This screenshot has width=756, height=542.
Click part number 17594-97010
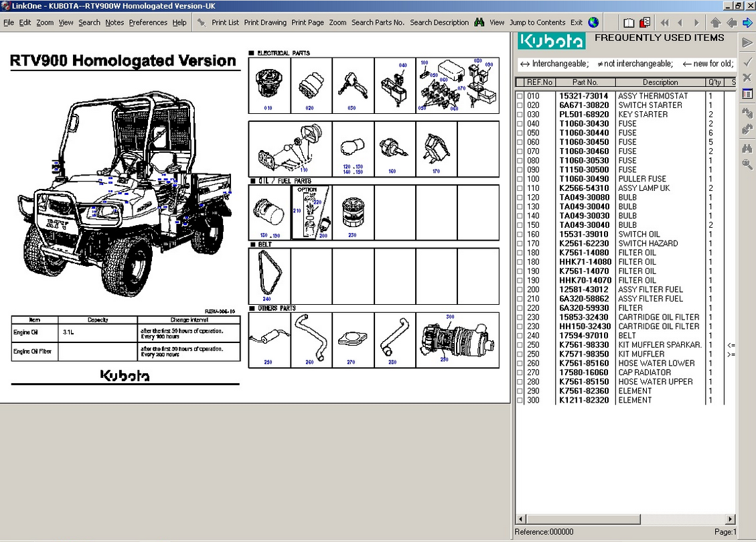pos(583,336)
